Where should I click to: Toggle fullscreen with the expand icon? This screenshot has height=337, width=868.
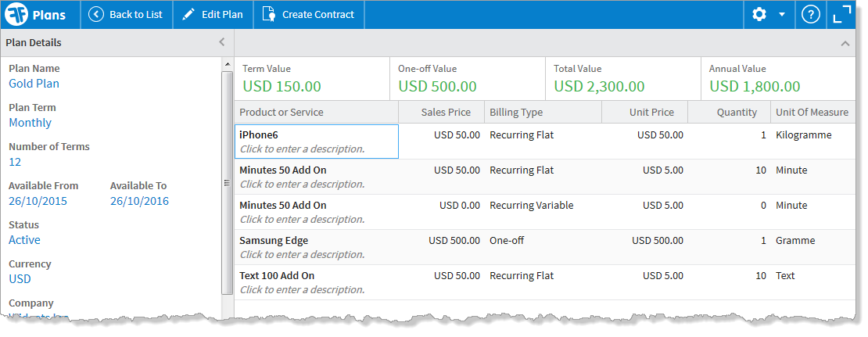[843, 14]
